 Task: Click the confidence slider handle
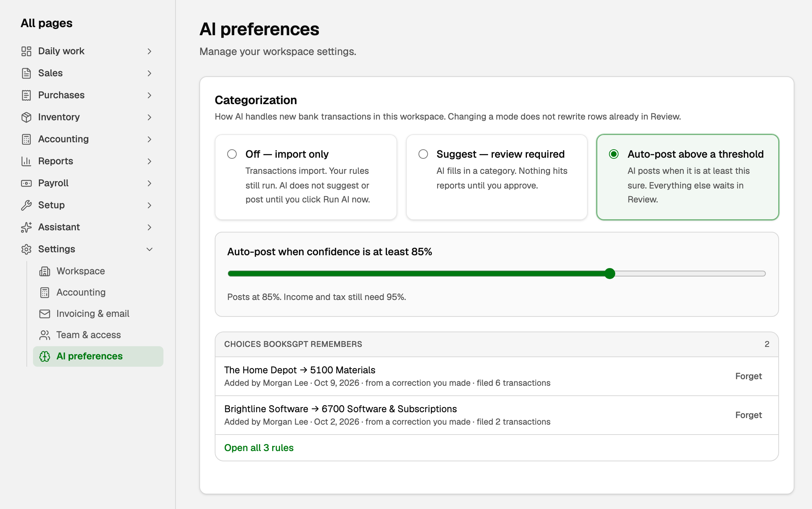point(610,274)
